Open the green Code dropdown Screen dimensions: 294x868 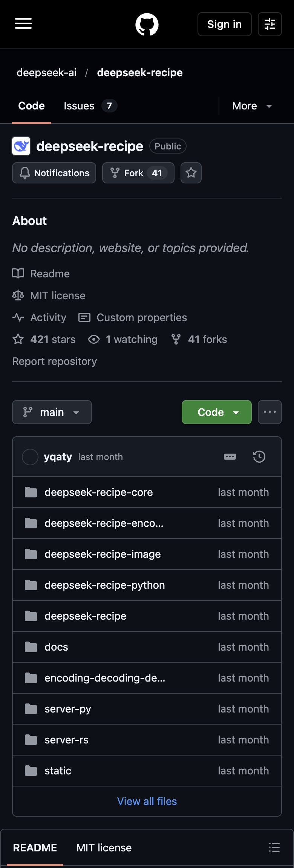217,412
